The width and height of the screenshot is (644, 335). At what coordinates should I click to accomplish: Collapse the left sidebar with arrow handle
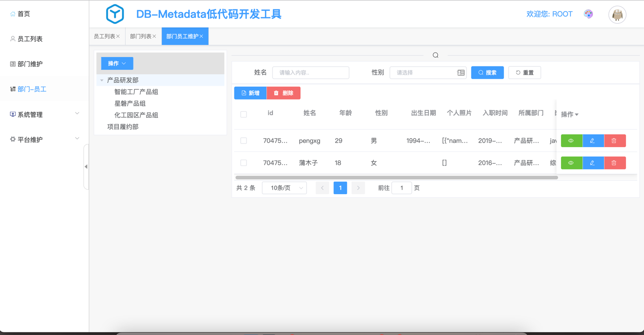click(x=86, y=167)
